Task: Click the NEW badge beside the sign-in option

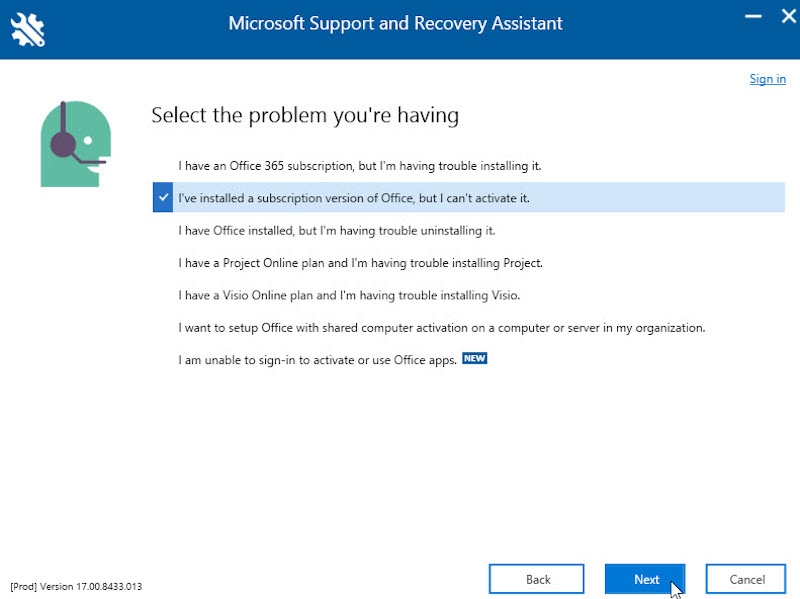Action: pos(474,359)
